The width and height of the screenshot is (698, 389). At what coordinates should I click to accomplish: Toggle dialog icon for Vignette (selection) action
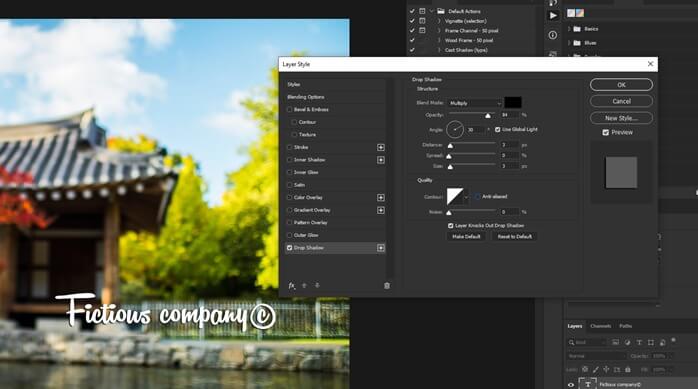(422, 21)
